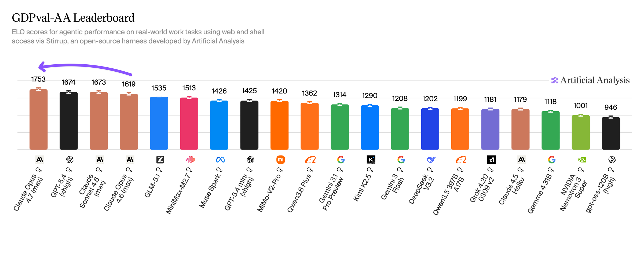644x258 pixels.
Task: Click the Google logo for Gemma 4 31B
Action: click(x=551, y=160)
